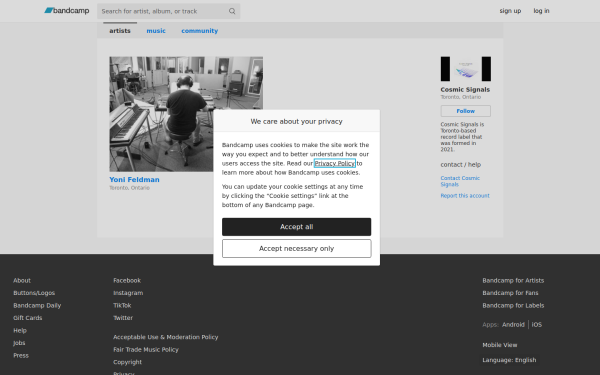This screenshot has width=600, height=375.
Task: Click the search magnifier icon
Action: (x=232, y=11)
